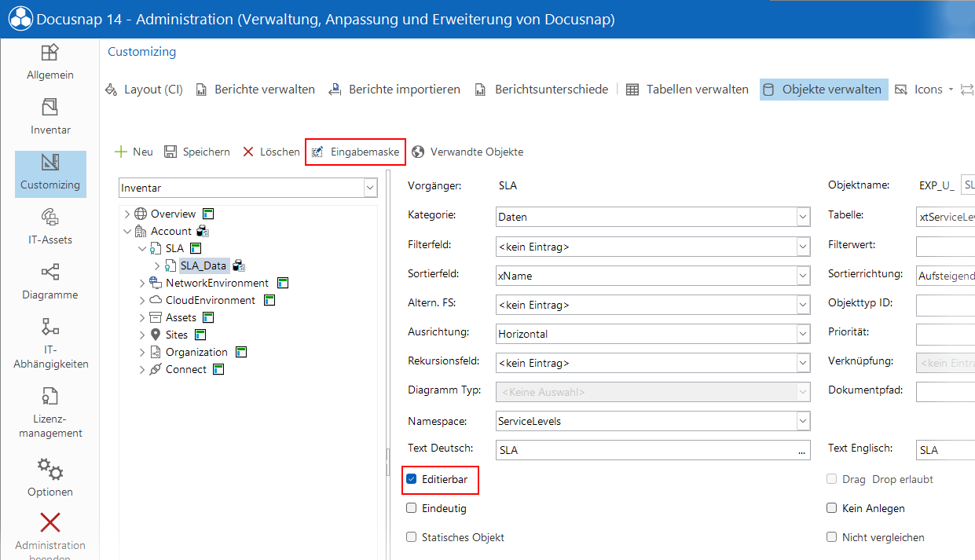The height and width of the screenshot is (560, 975).
Task: Expand the SLA_Data tree node
Action: coord(157,265)
